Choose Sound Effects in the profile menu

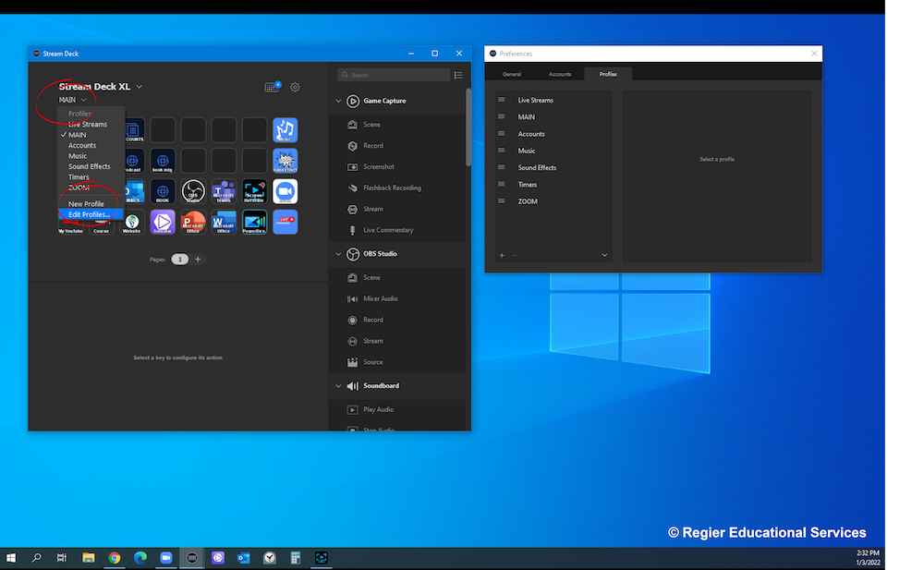click(91, 167)
